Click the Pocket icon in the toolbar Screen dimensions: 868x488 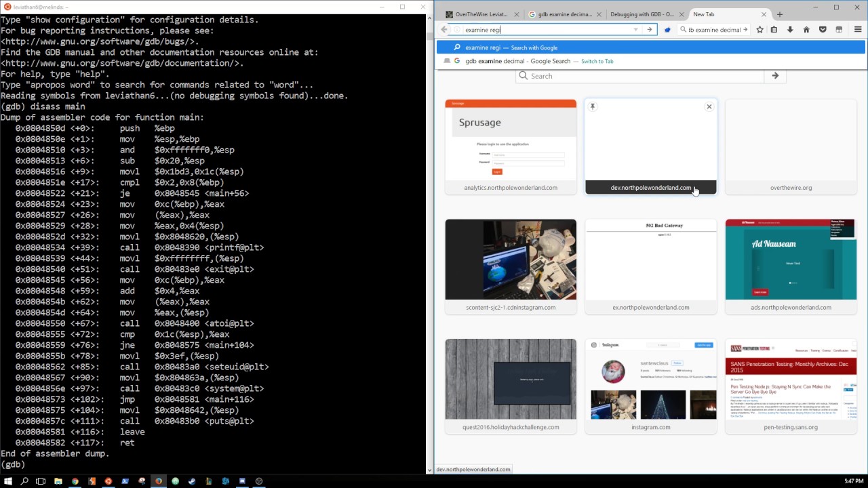[823, 30]
